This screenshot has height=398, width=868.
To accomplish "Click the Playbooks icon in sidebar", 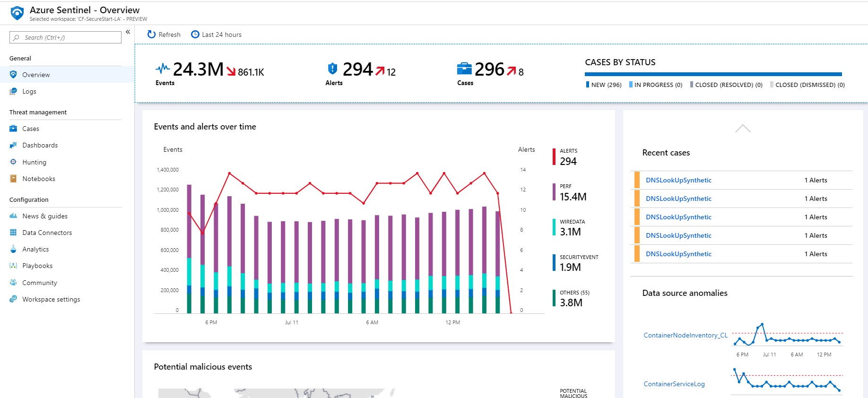I will click(13, 266).
